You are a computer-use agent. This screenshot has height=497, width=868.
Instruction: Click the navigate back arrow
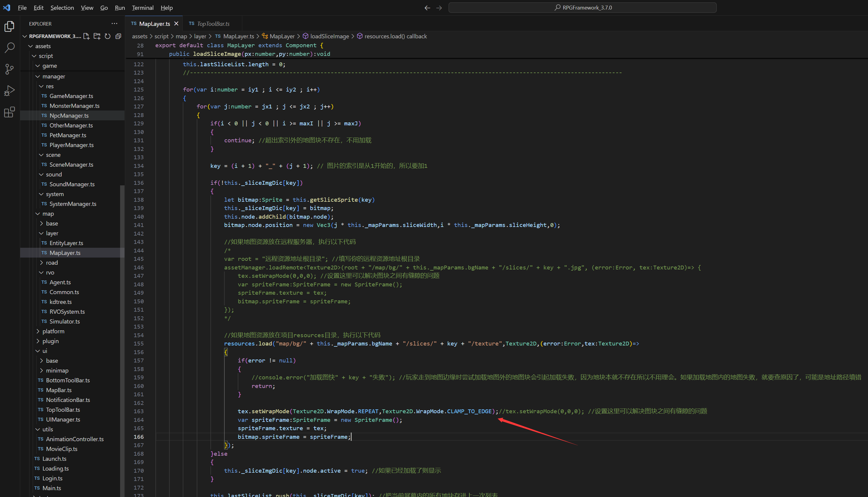tap(427, 7)
